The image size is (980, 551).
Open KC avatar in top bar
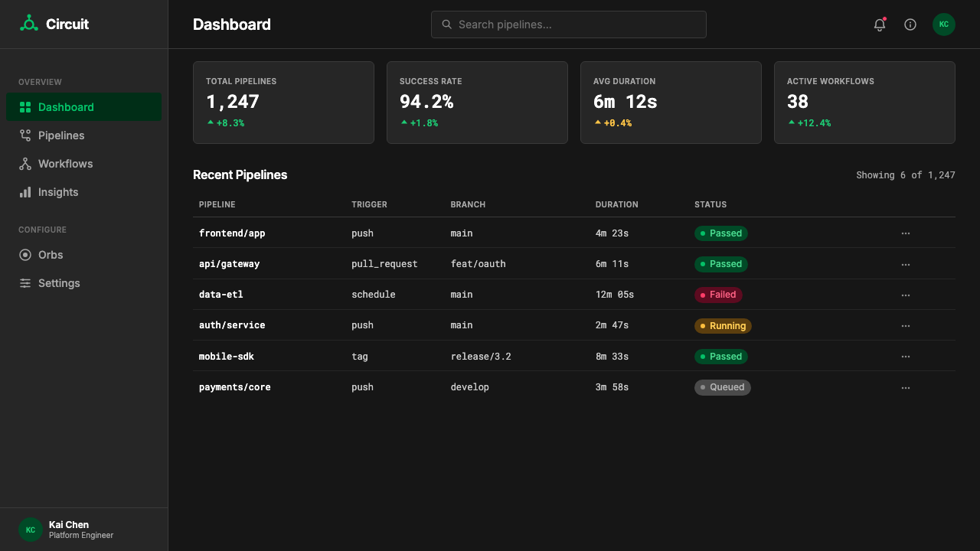(x=944, y=24)
